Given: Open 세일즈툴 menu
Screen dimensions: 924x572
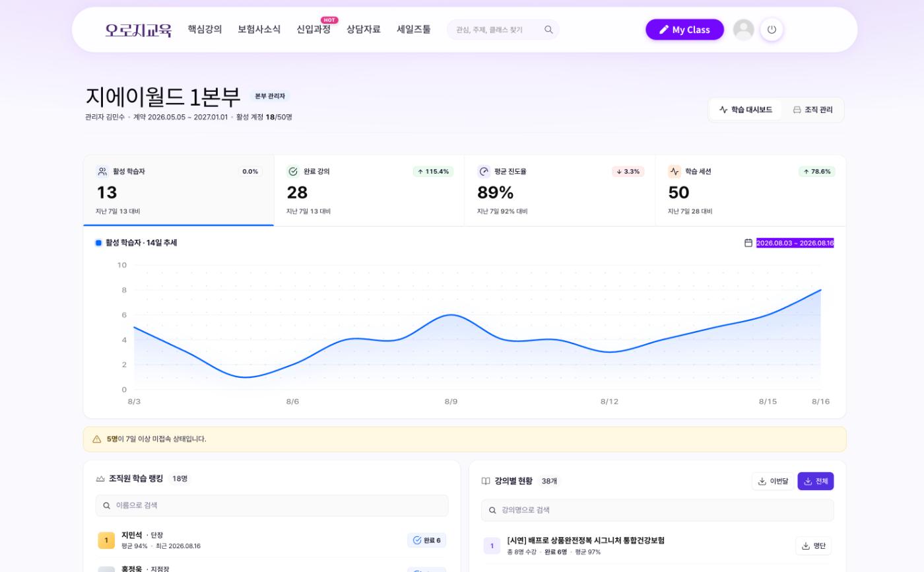Looking at the screenshot, I should (414, 30).
